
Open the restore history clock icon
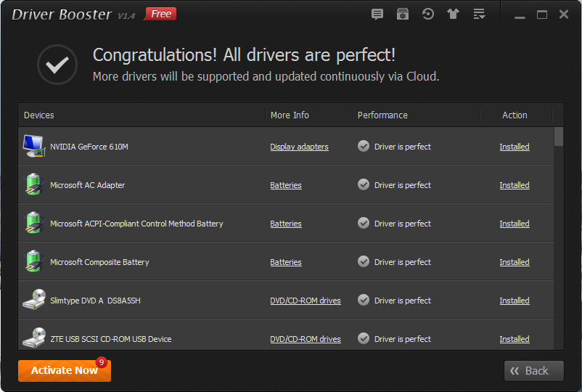click(428, 14)
